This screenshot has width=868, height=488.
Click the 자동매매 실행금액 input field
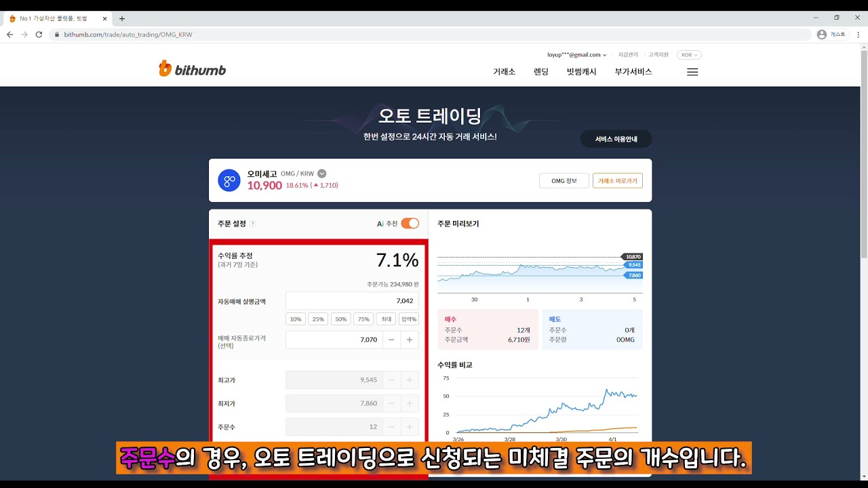tap(353, 301)
